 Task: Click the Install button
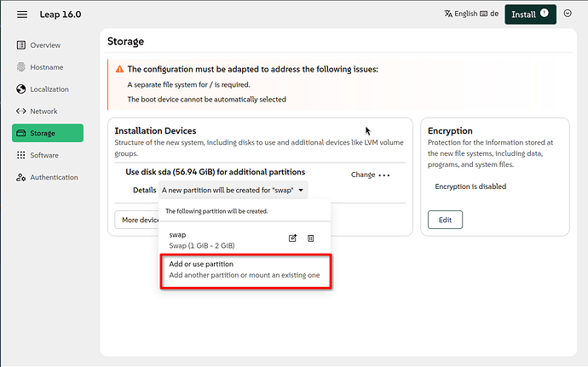point(530,14)
